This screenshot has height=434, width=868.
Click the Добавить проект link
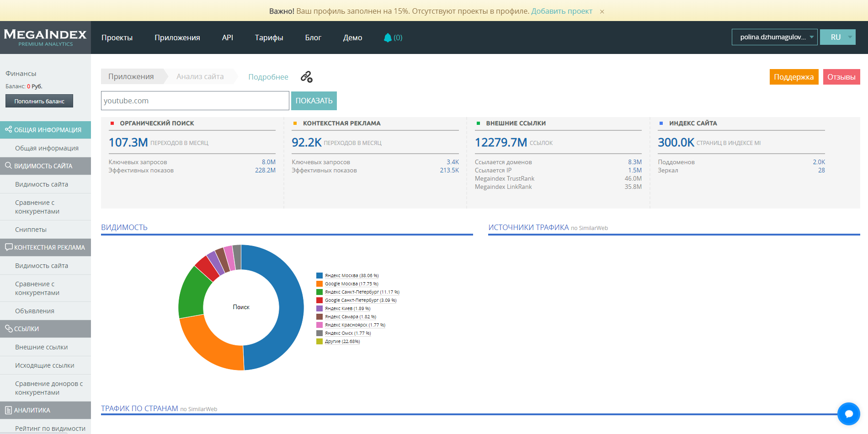[562, 11]
